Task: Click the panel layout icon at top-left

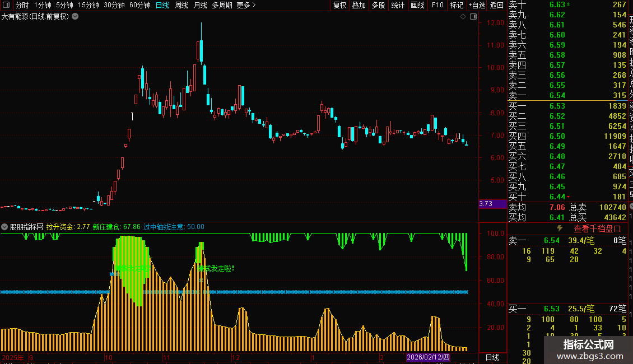Action: 6,5
